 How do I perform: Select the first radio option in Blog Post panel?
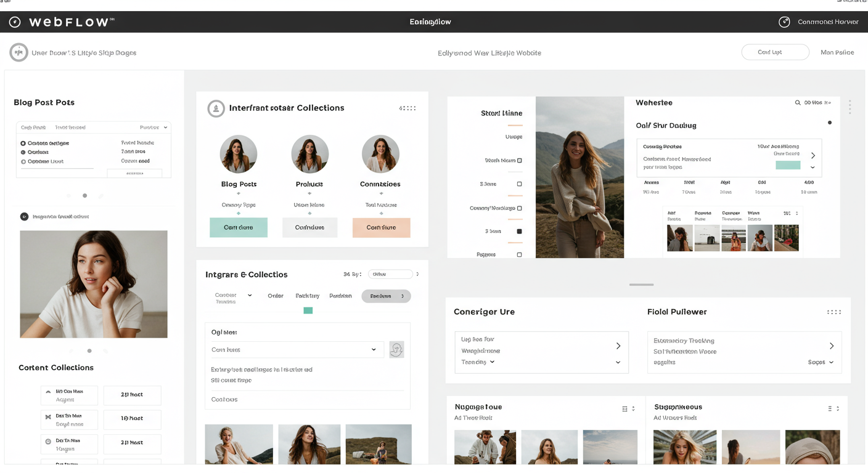pos(23,144)
